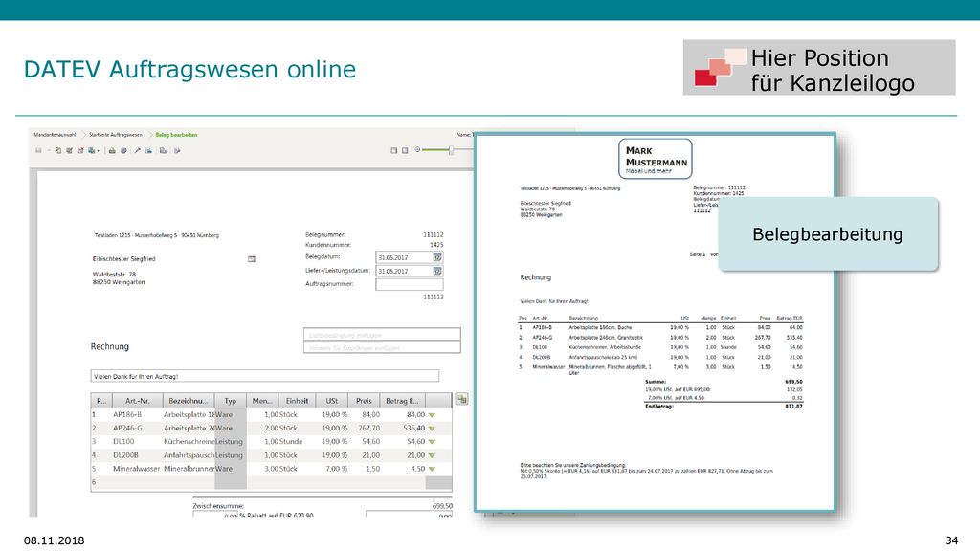Image resolution: width=980 pixels, height=551 pixels.
Task: Select the DL200B article number cell
Action: (x=137, y=455)
